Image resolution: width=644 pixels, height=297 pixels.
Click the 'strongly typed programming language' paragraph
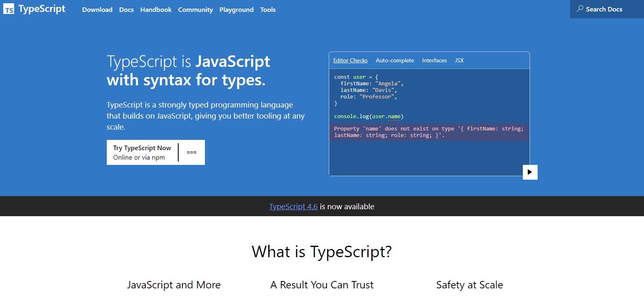(x=206, y=116)
